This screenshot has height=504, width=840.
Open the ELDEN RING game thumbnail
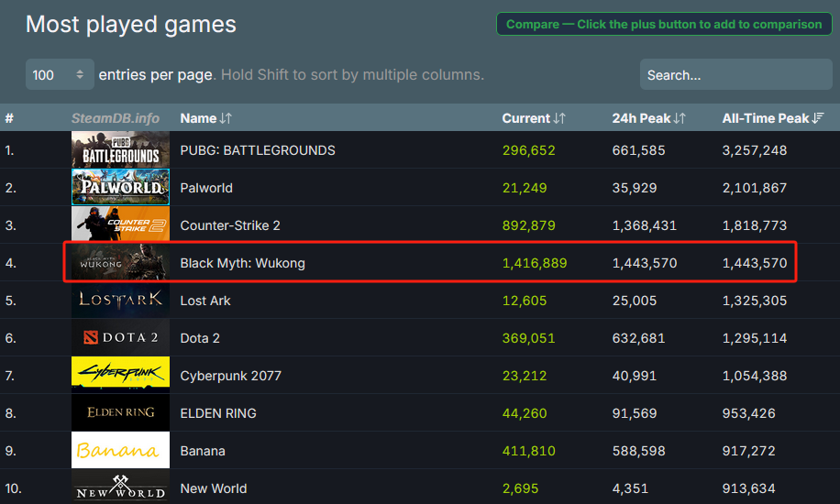tap(120, 412)
